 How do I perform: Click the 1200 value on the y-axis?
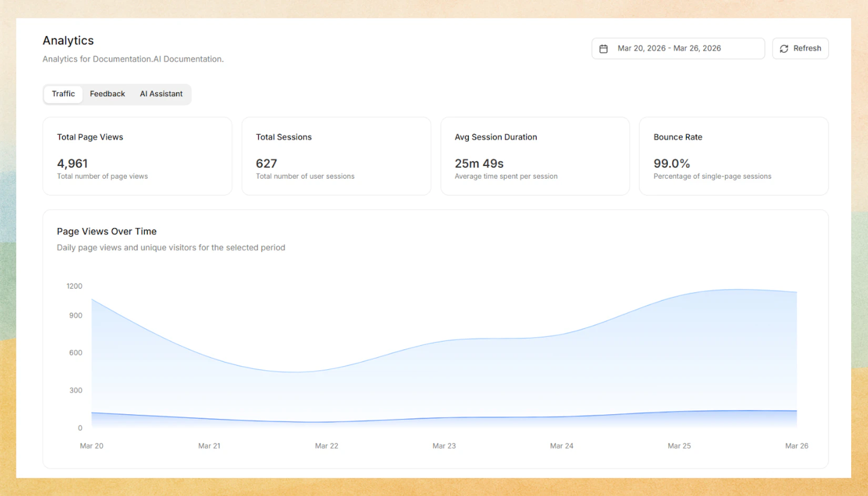tap(75, 286)
